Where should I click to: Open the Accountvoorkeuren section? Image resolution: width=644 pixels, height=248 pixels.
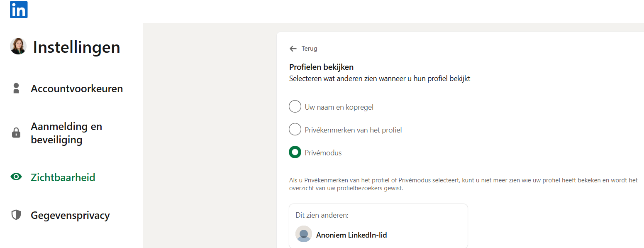point(77,88)
